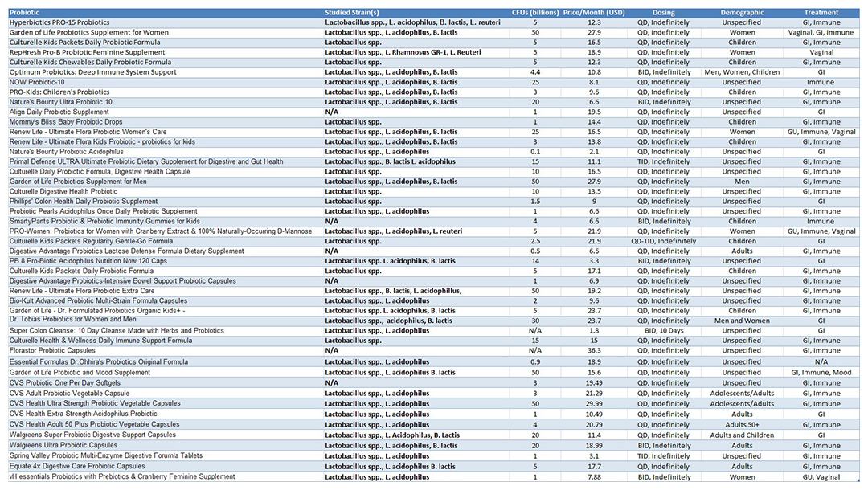Select Align Daily Probiotic Supplement
868x490 pixels.
coord(59,112)
